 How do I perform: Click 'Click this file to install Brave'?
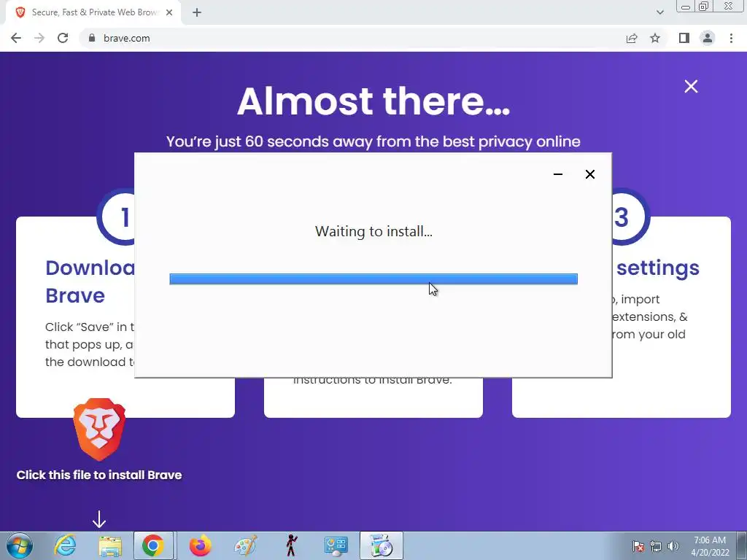99,475
